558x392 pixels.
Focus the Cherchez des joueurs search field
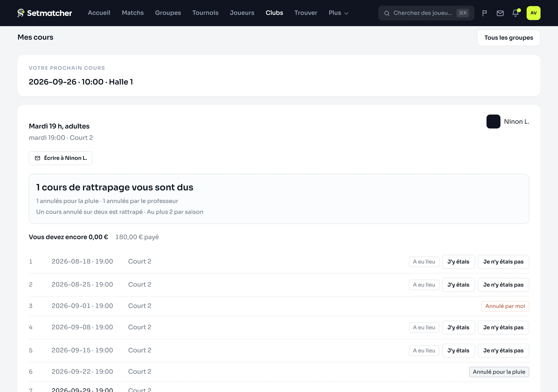click(x=426, y=13)
